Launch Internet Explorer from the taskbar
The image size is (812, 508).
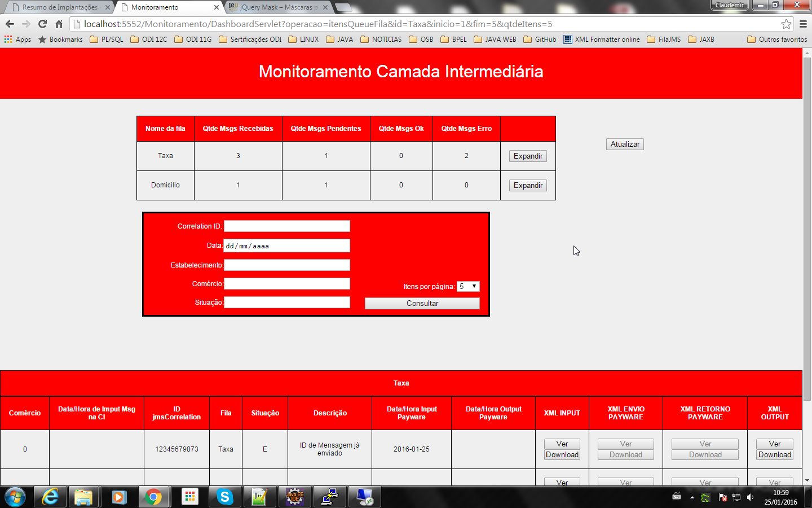pyautogui.click(x=50, y=497)
